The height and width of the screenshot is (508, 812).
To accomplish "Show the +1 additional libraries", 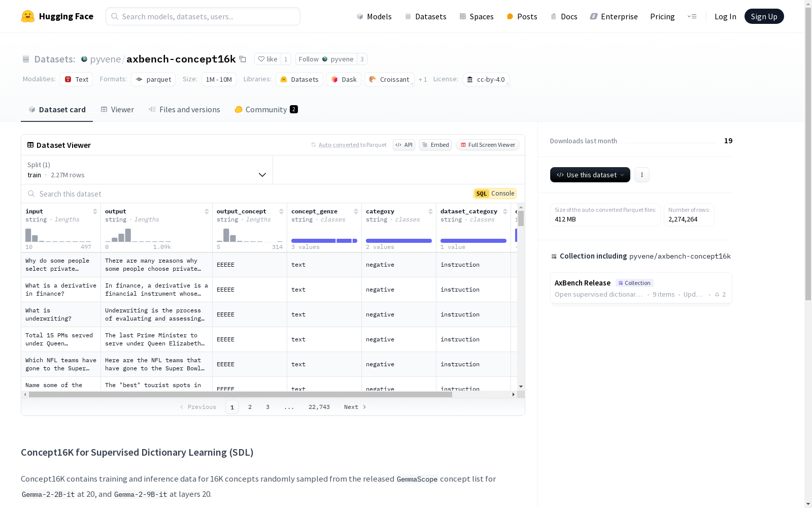I will [423, 79].
